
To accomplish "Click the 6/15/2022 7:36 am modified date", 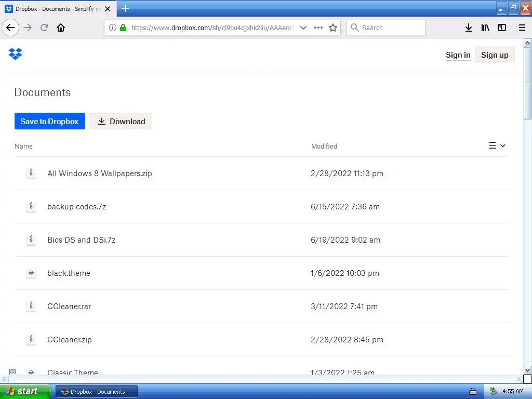I will coord(345,207).
